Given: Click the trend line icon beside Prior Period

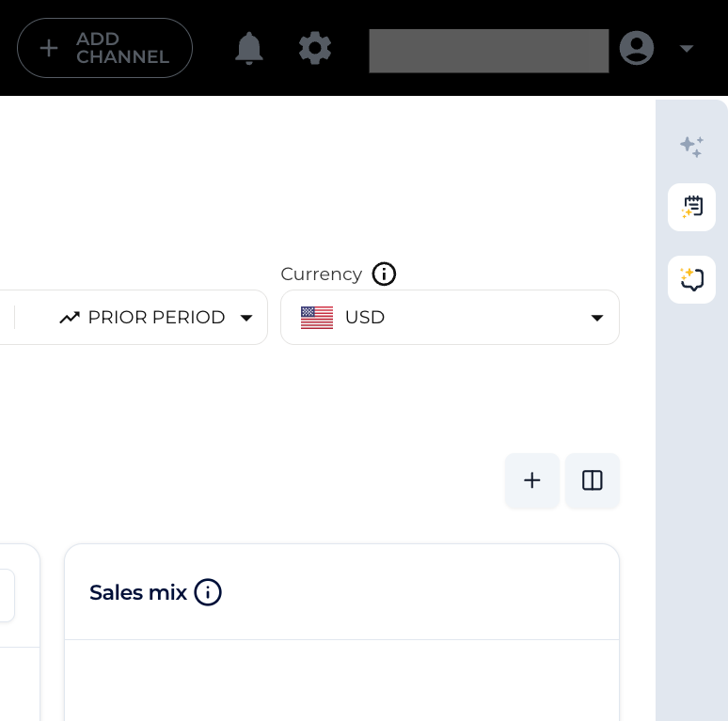Looking at the screenshot, I should tap(70, 318).
